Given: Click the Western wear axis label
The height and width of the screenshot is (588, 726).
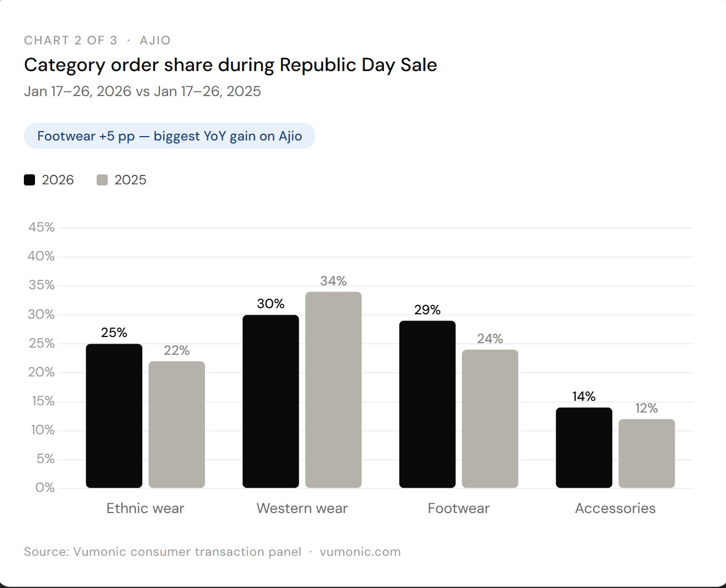Looking at the screenshot, I should (x=302, y=508).
